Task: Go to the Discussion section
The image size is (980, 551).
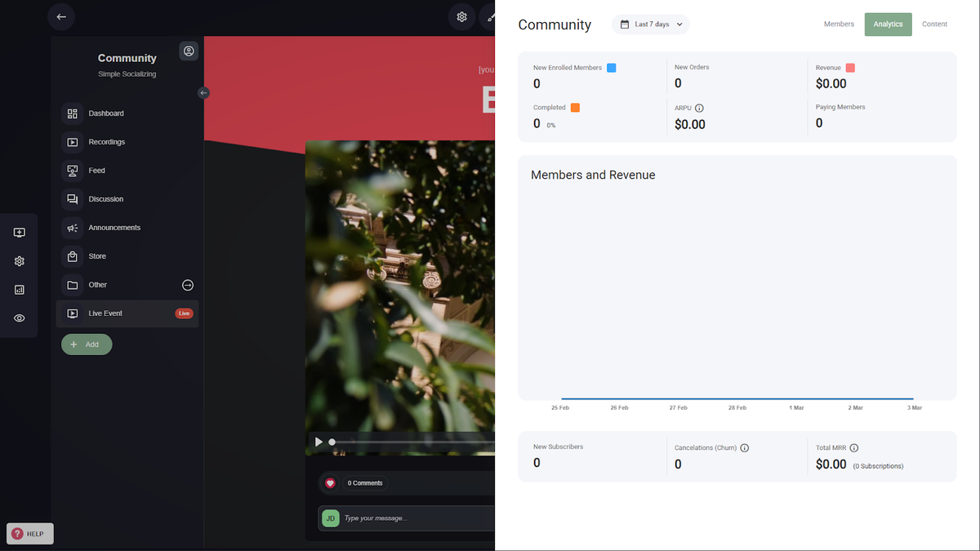Action: (105, 198)
